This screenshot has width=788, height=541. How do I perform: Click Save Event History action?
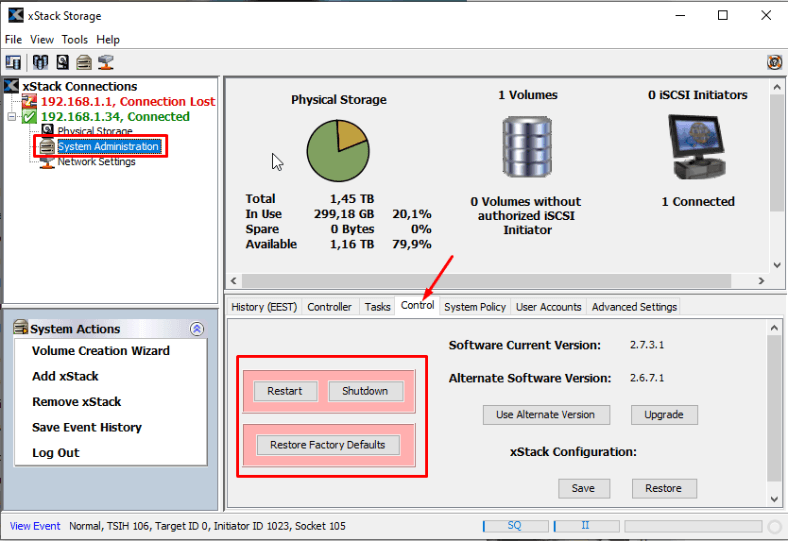[87, 427]
